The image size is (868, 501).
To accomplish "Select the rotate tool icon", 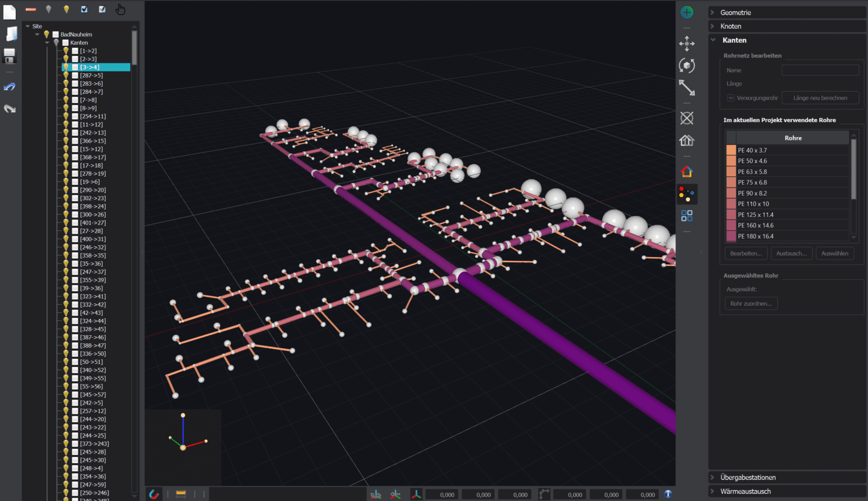I will click(x=687, y=66).
